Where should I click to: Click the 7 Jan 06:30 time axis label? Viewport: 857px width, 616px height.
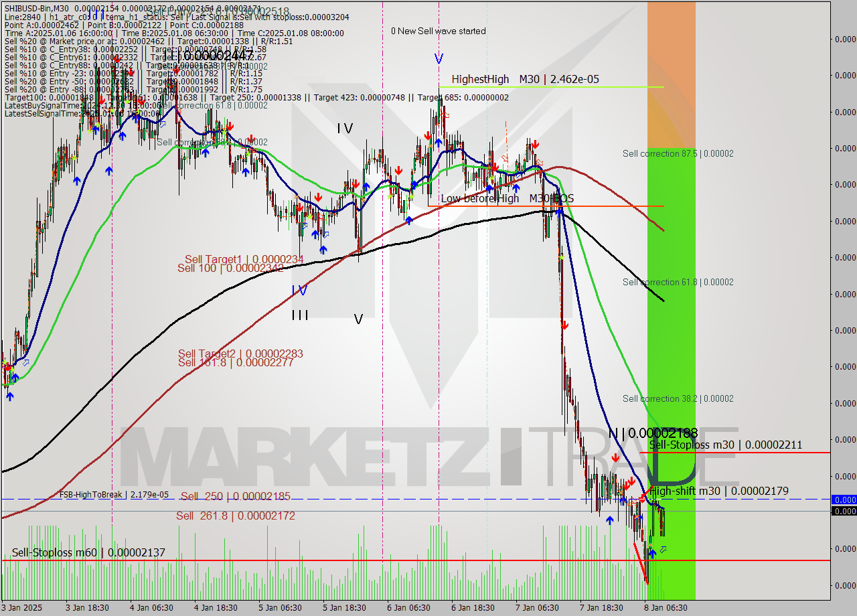pos(537,607)
